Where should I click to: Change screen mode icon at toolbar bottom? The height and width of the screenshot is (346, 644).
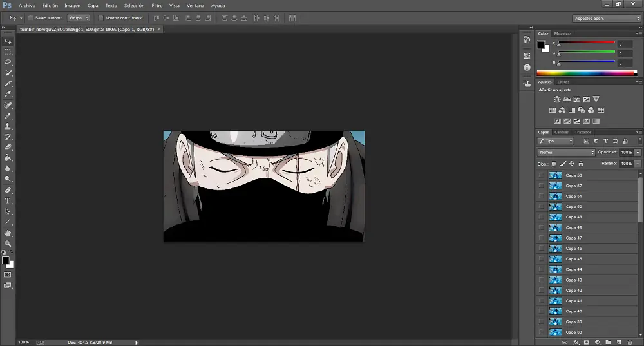[x=8, y=285]
